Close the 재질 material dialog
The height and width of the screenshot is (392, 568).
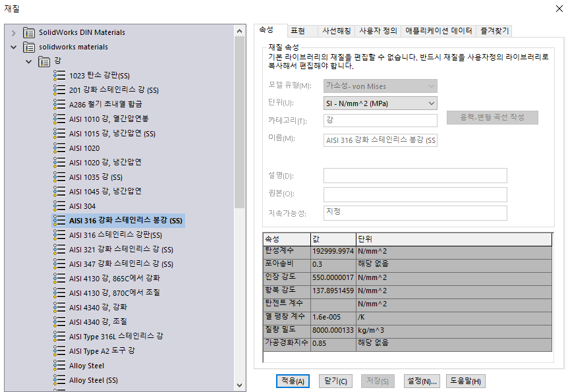[559, 9]
